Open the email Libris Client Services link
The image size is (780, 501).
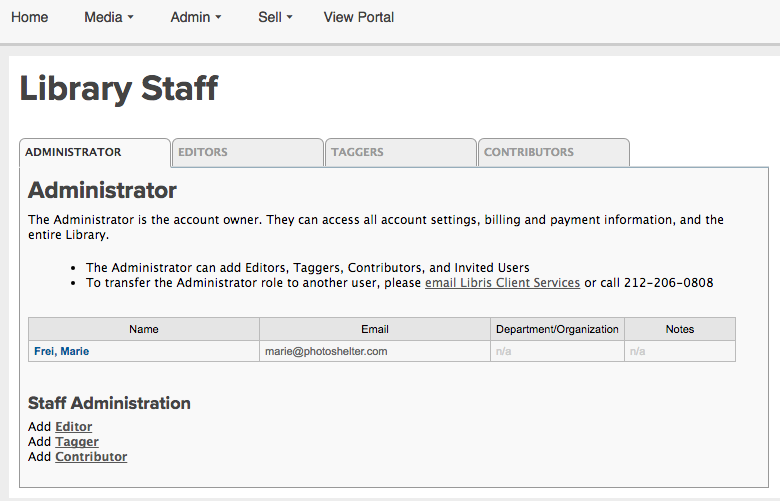pos(502,283)
